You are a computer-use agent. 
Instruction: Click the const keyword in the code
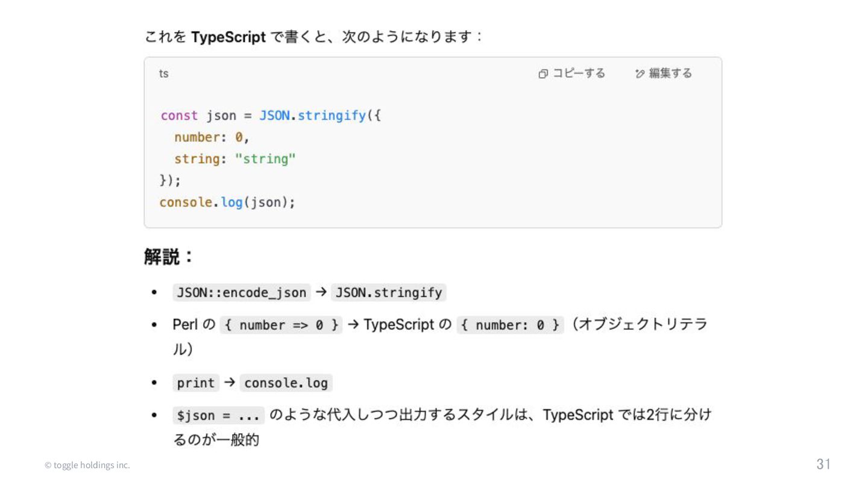coord(179,115)
